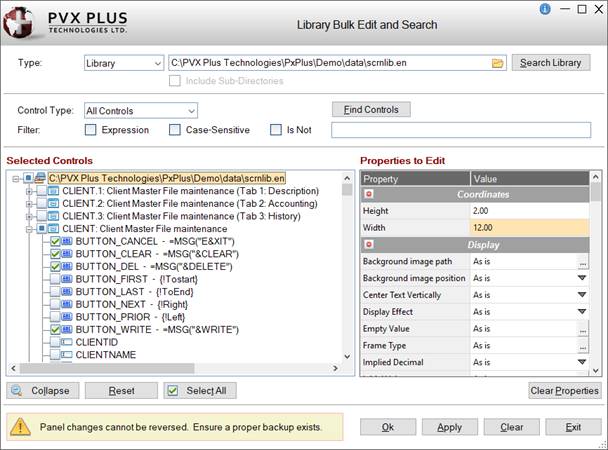Click the button icon for BUTTON_CANCEL
Image resolution: width=608 pixels, height=450 pixels.
(67, 241)
